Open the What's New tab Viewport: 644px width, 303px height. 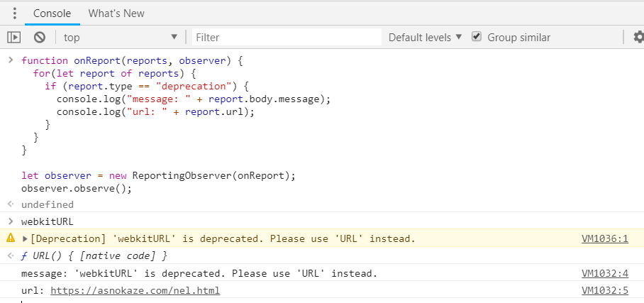[116, 13]
